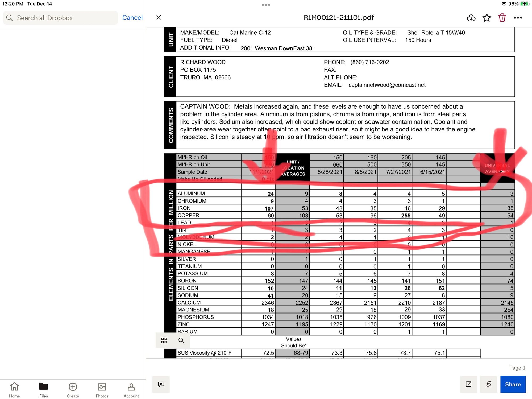The width and height of the screenshot is (532, 399).
Task: Tap the email captainrichwood@comcast.net
Action: point(387,85)
